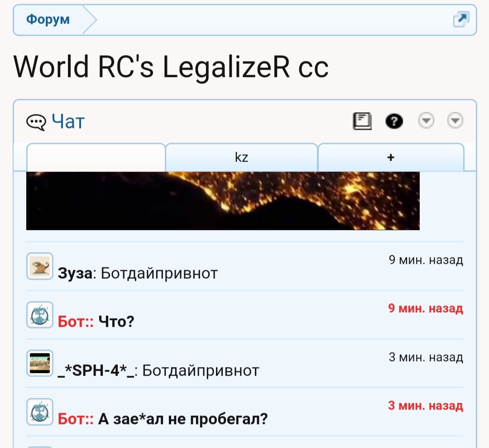This screenshot has height=448, width=489.
Task: Open the Чат heading link
Action: tap(68, 121)
